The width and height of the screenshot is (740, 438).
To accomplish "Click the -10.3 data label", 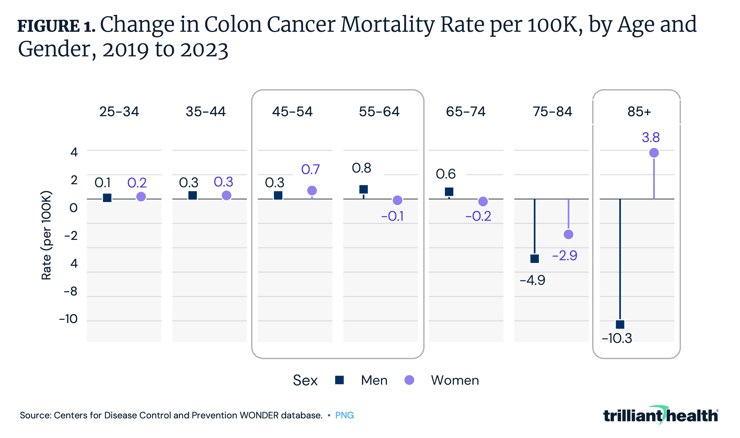I will coord(617,338).
